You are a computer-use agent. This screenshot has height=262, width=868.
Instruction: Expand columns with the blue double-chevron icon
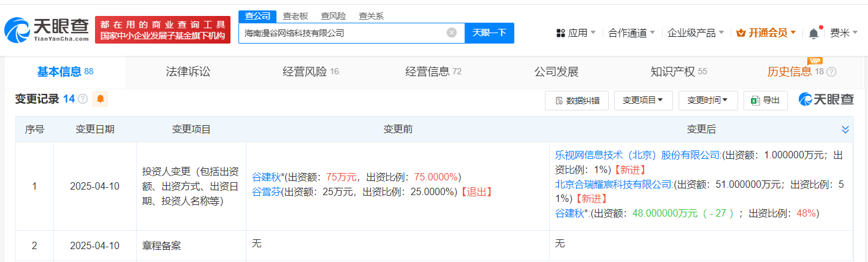pyautogui.click(x=845, y=129)
